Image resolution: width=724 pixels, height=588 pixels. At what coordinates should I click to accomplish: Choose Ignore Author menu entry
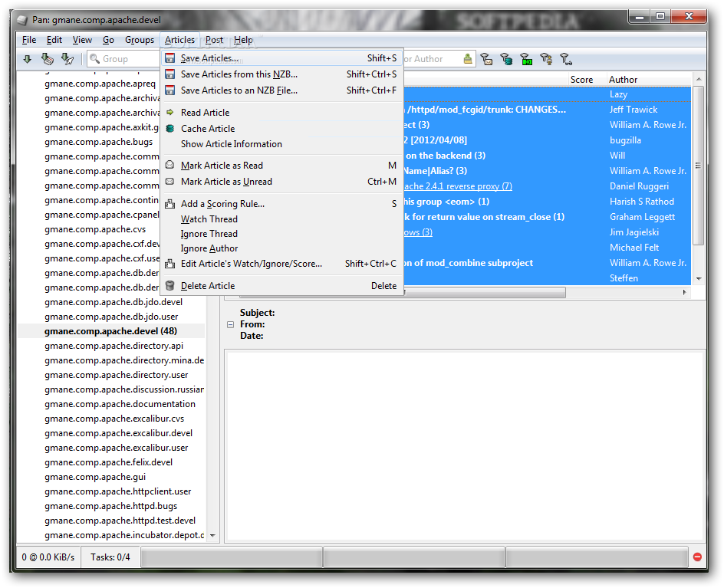pos(209,248)
